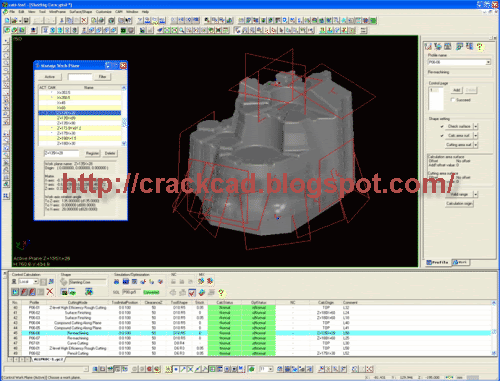Open the CAM menu

point(119,12)
